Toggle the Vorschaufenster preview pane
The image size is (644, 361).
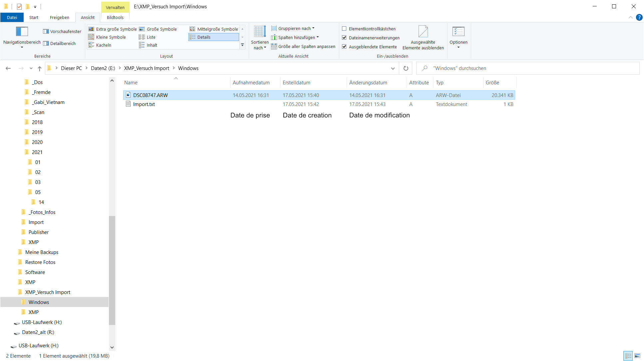pyautogui.click(x=62, y=31)
